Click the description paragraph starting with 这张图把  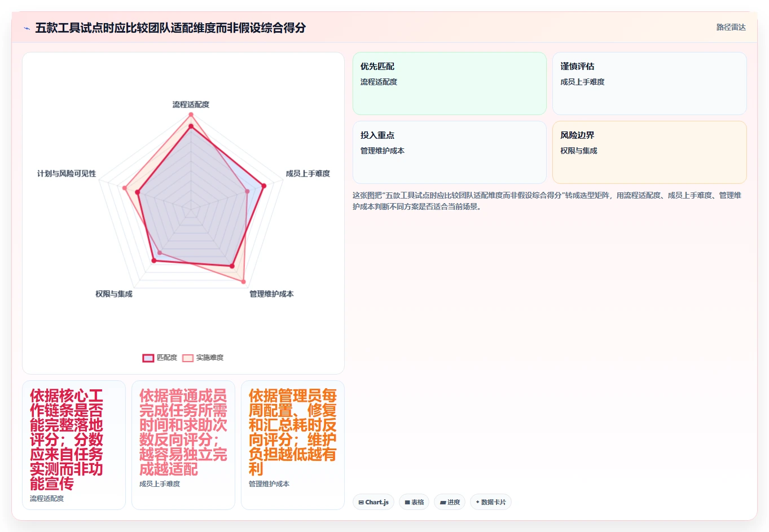click(547, 201)
